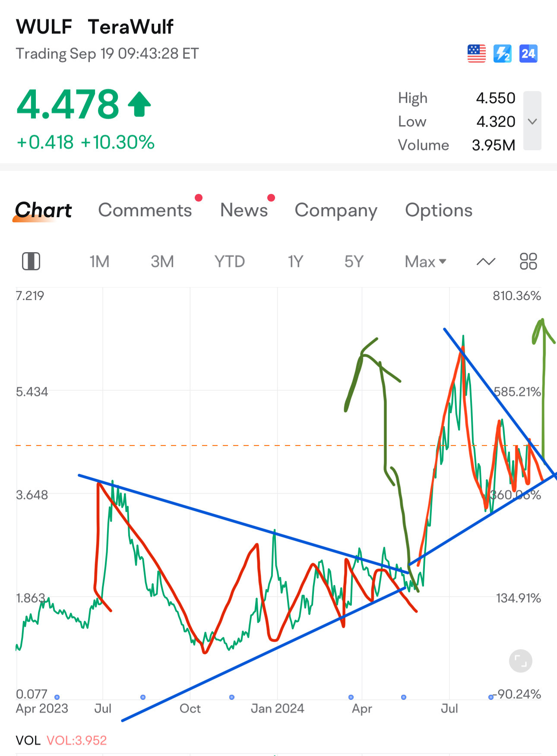Tap the WULF TeraWulf ticker title

point(95,27)
